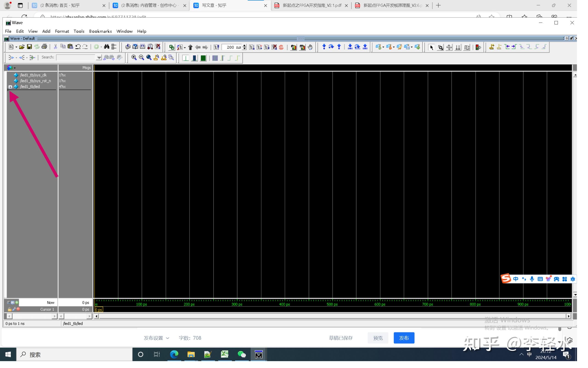Open the Bookmarks menu

[x=100, y=31]
